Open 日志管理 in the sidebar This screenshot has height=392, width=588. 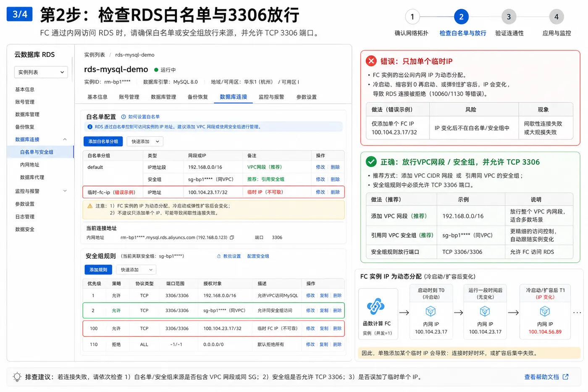click(25, 217)
